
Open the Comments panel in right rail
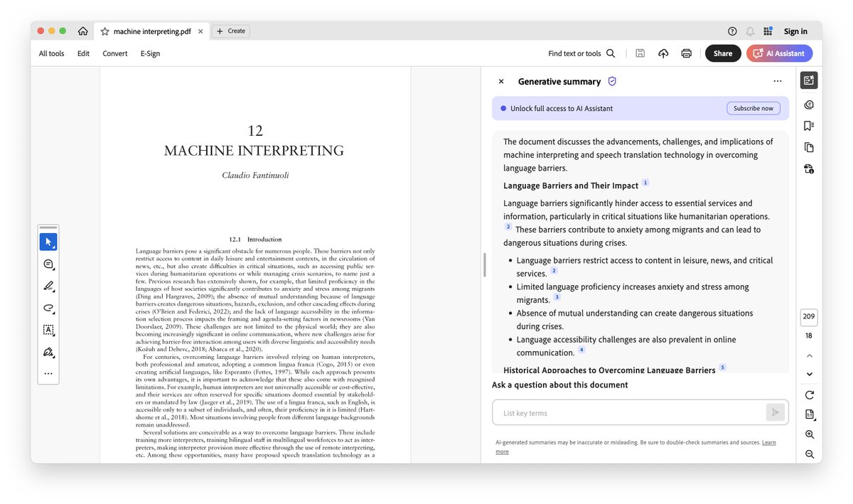pos(809,104)
